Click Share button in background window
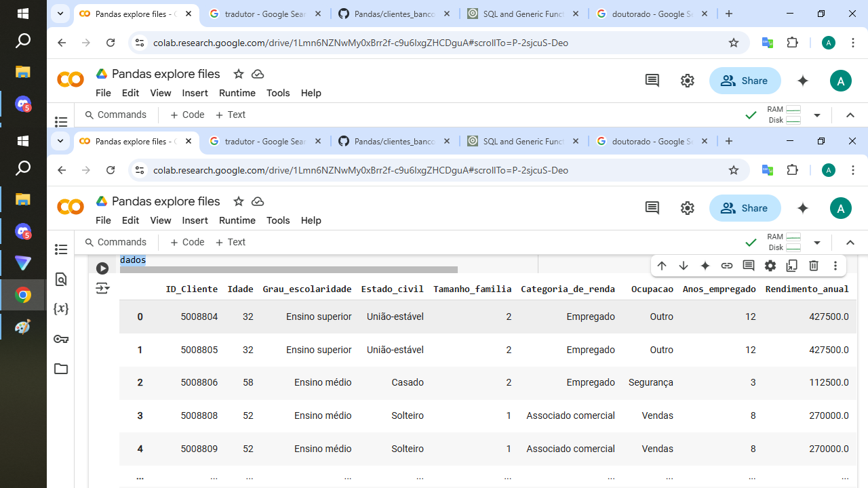Screen dimensions: 868x488 click(x=745, y=81)
